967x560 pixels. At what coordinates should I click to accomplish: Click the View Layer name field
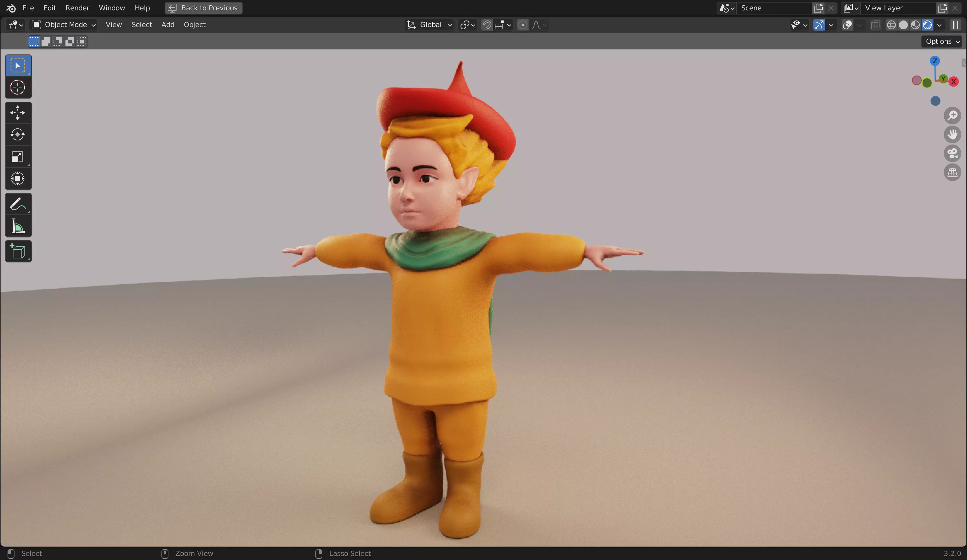pos(899,8)
